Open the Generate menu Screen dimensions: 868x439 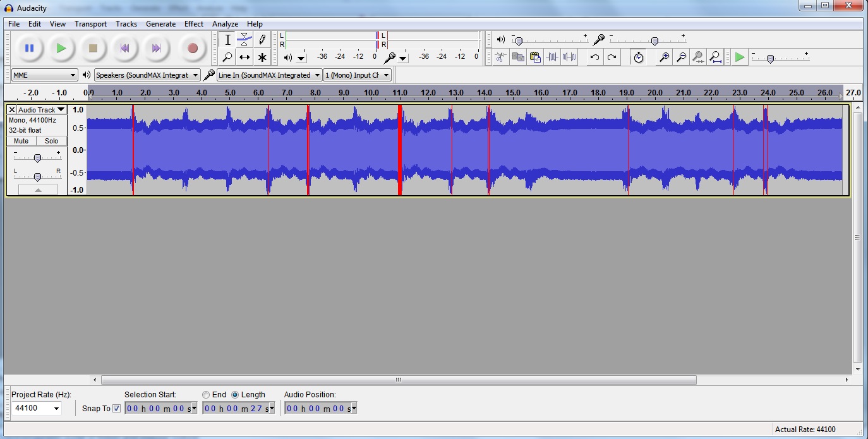click(160, 24)
